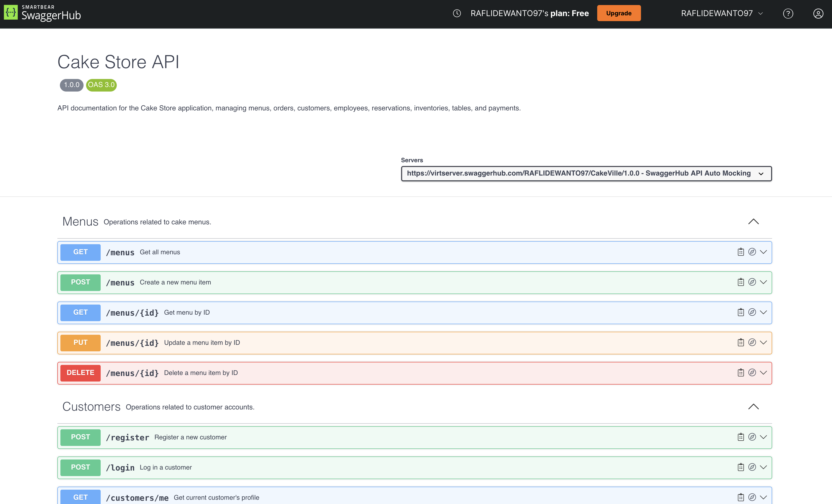Expand GET /menus/{id} chevron

[x=764, y=312]
